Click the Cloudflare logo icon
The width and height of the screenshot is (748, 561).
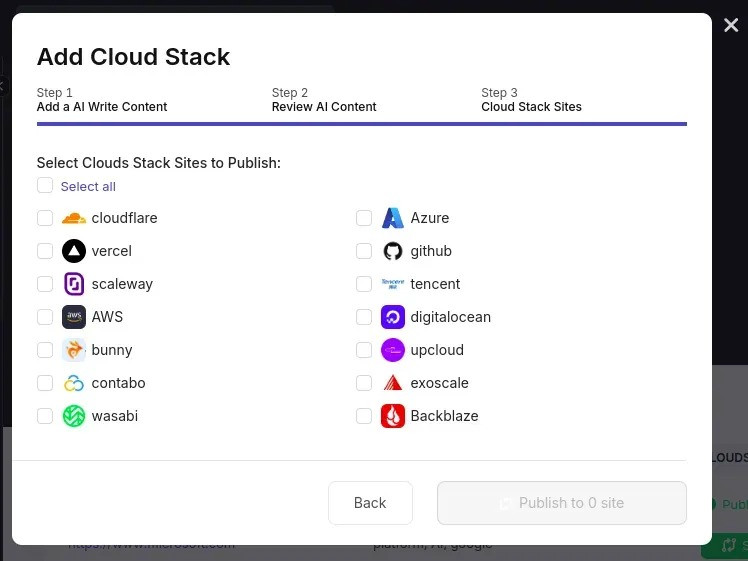pos(74,218)
